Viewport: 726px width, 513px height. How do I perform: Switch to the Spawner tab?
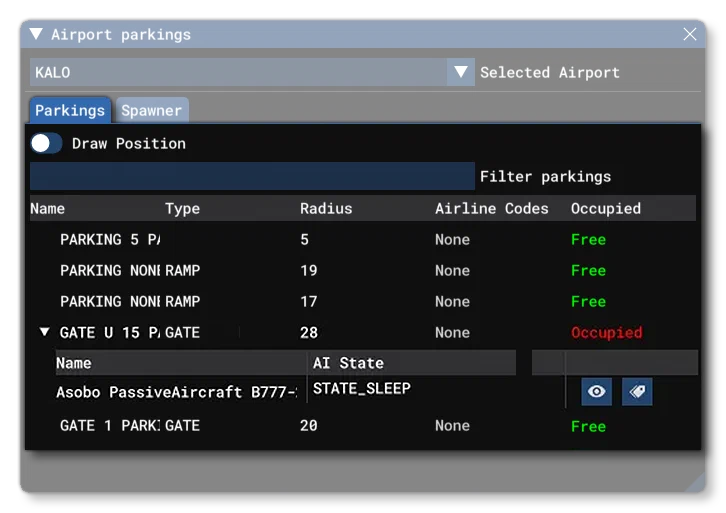pyautogui.click(x=152, y=110)
